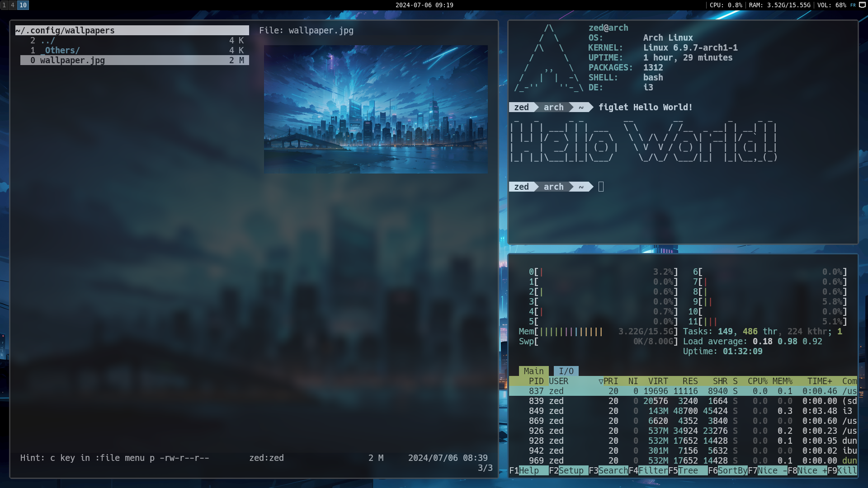Click F8 Nice plus to raise niceness
Viewport: 868px width, 488px height.
click(807, 470)
